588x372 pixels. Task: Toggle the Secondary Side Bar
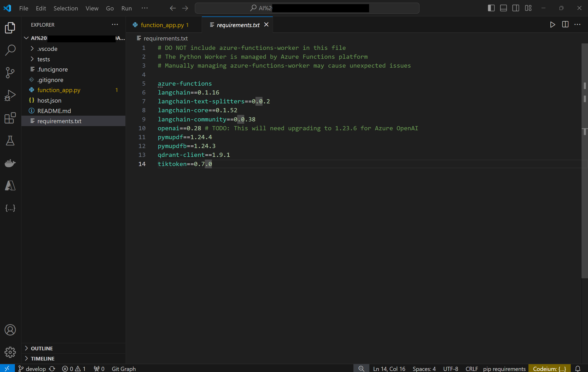[516, 8]
